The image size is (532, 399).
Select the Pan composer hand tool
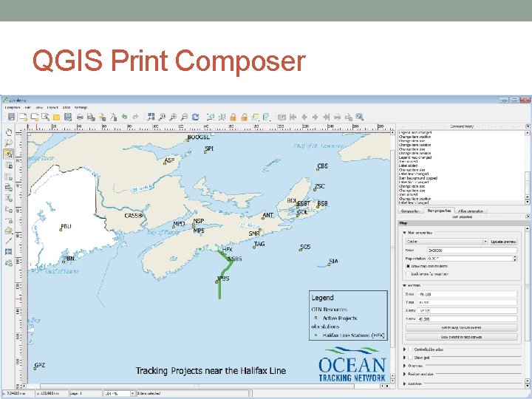(8, 132)
